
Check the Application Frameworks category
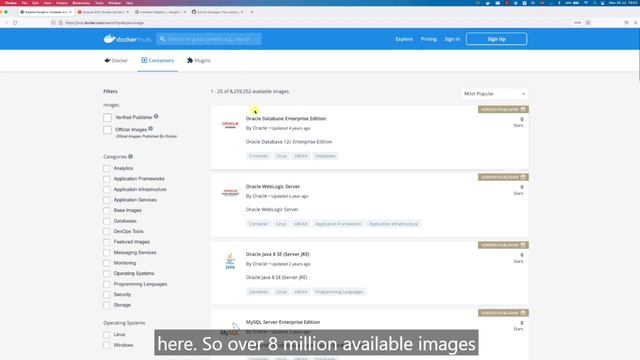(x=107, y=179)
